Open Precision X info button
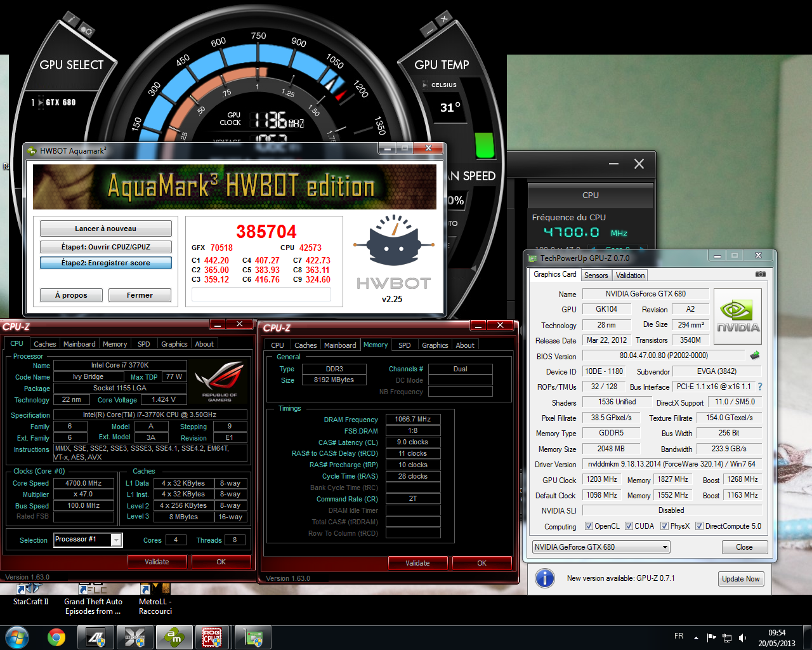 [71, 20]
